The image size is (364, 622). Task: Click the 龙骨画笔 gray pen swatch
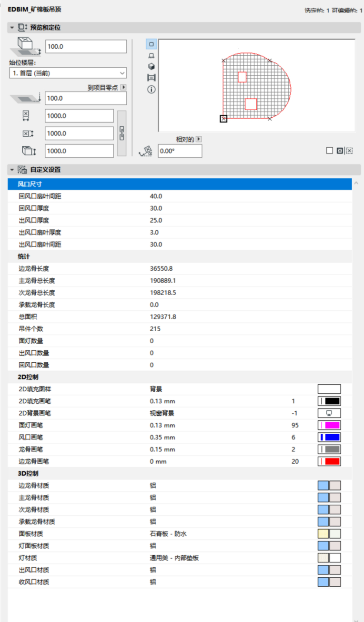click(329, 449)
